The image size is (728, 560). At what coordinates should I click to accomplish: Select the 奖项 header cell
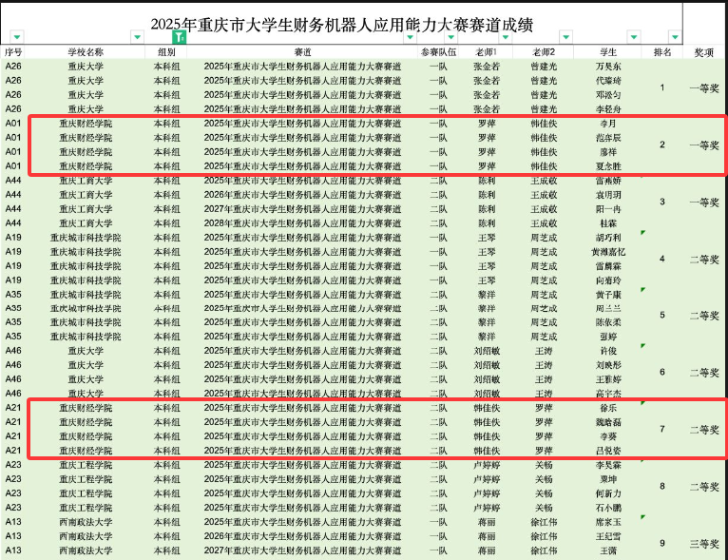tap(704, 52)
